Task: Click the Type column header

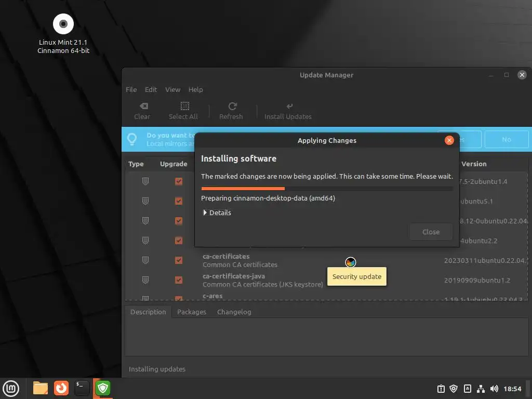Action: pos(136,164)
